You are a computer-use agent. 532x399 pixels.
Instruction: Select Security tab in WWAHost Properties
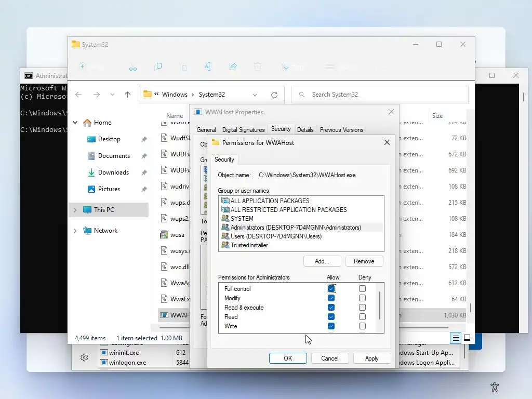(x=281, y=129)
